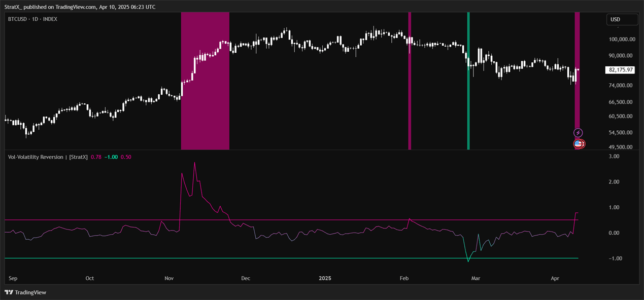
Task: Click the Dec label on the time axis
Action: point(246,278)
